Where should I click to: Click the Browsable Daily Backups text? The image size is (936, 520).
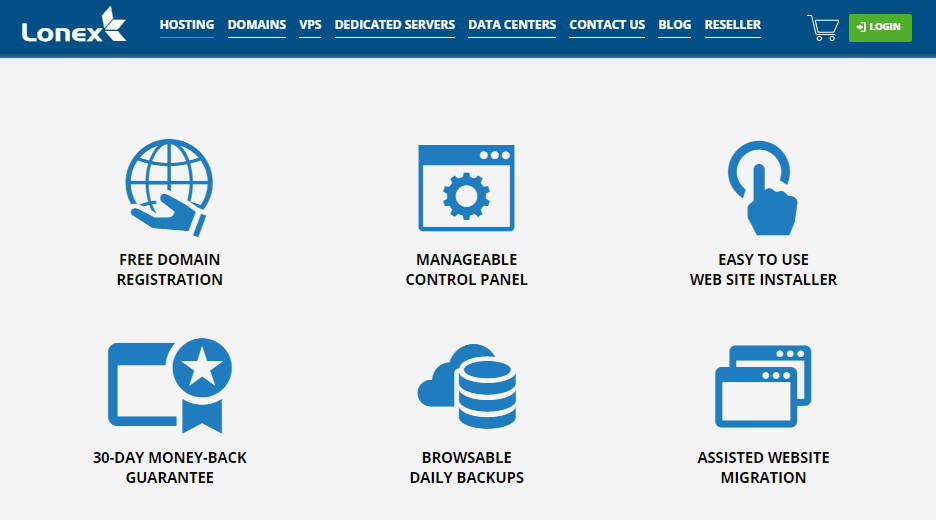[466, 467]
